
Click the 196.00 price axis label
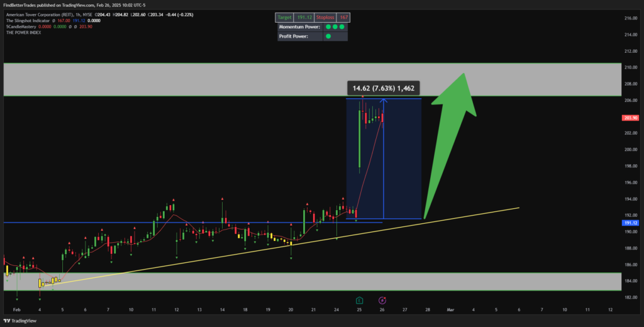tap(630, 182)
